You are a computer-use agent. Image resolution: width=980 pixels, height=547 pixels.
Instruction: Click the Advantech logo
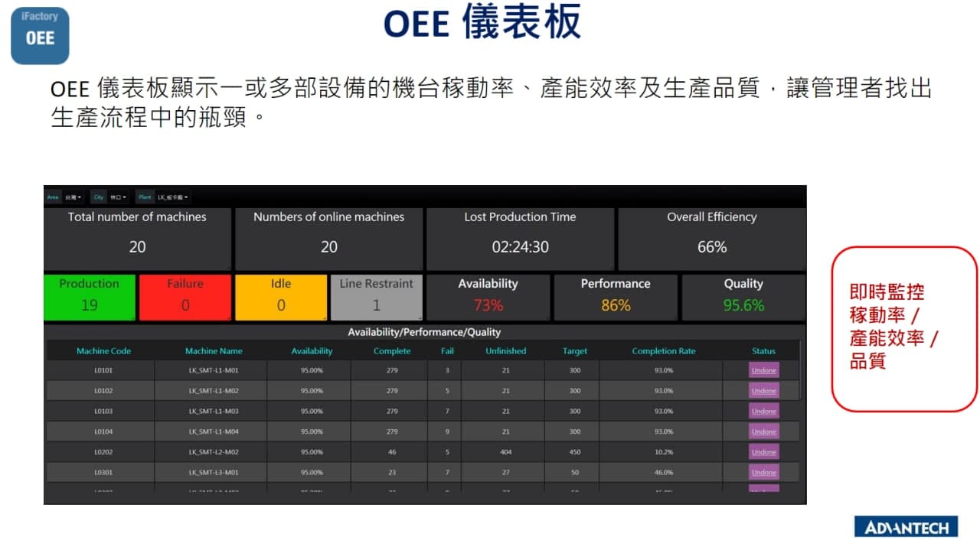(x=906, y=527)
